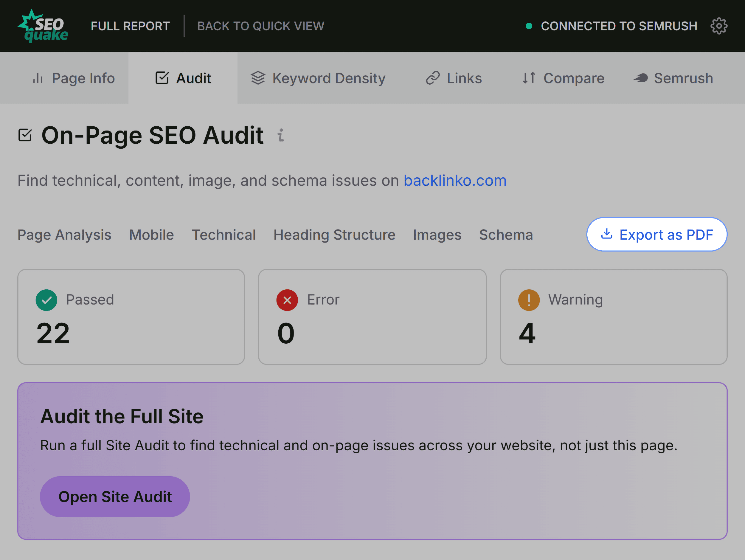The image size is (745, 560).
Task: Jump to the Page Analysis section
Action: point(64,235)
